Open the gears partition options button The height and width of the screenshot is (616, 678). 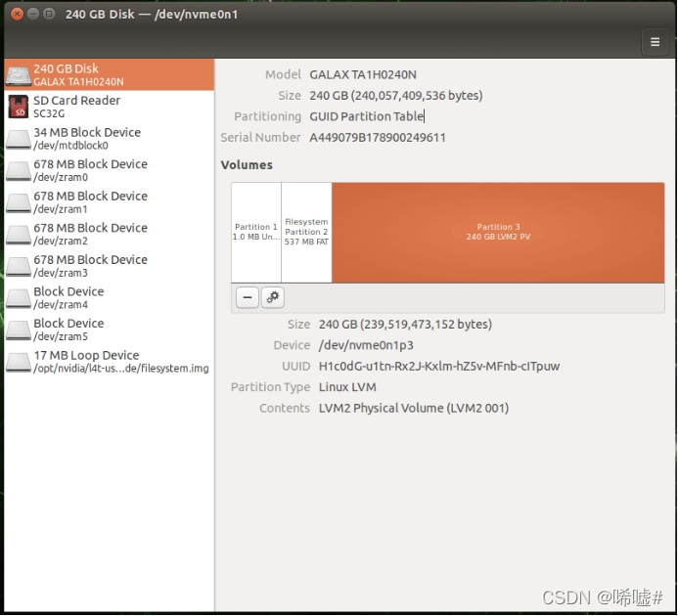pos(272,297)
